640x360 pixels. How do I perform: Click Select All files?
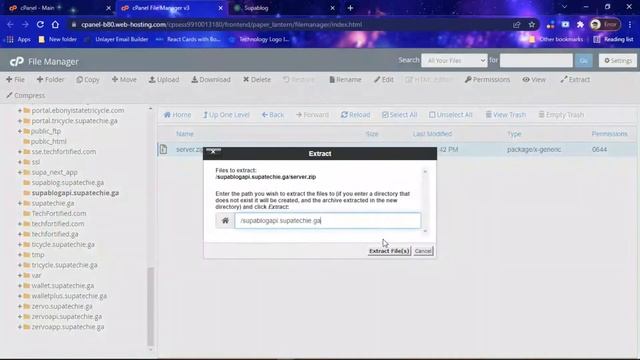pos(400,115)
